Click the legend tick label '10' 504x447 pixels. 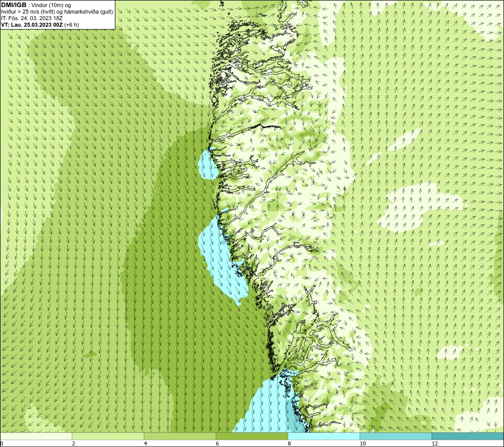point(362,443)
